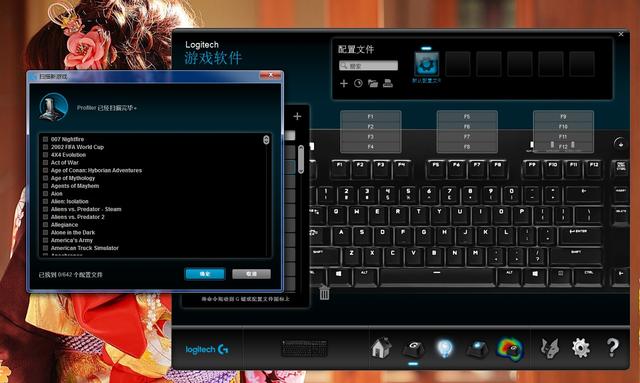Click the trash can delete icon
This screenshot has height=383, width=640.
(324, 292)
